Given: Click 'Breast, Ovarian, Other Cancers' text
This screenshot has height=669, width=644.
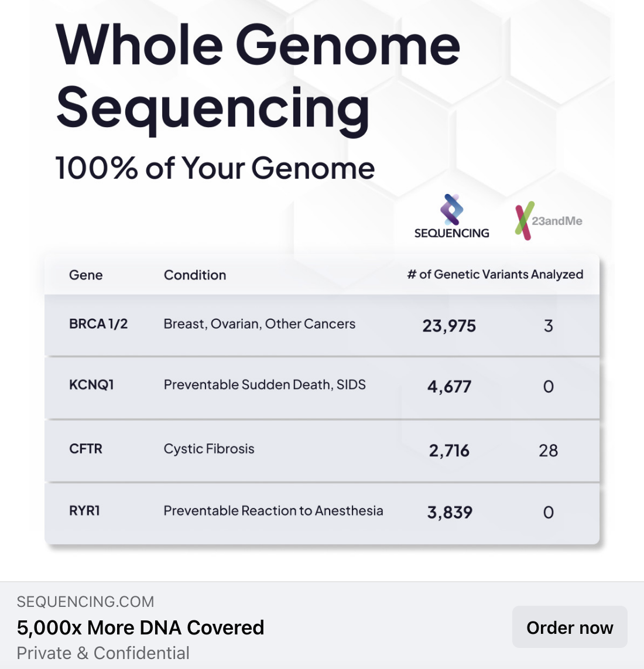Looking at the screenshot, I should coord(259,324).
